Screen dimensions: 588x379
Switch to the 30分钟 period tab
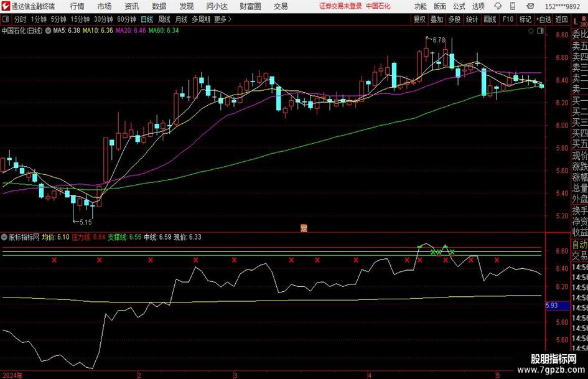[x=103, y=19]
